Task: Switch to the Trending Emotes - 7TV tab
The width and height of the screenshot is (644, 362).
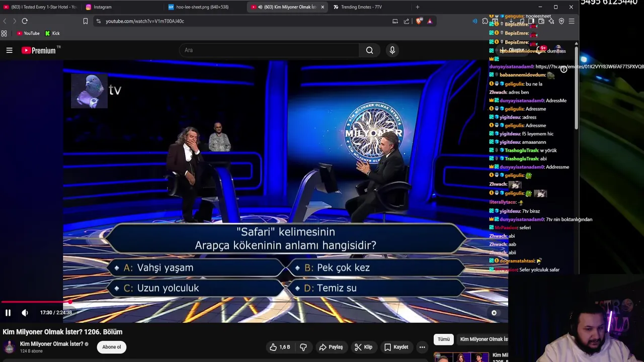Action: tap(370, 7)
